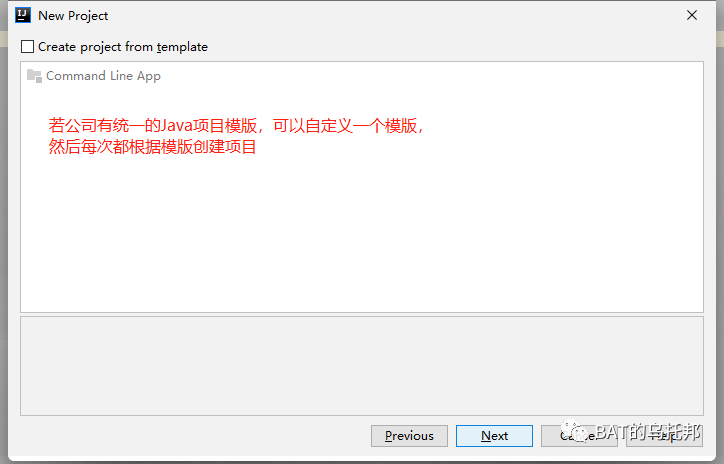724x464 pixels.
Task: Click the New Project title bar text
Action: pos(73,15)
